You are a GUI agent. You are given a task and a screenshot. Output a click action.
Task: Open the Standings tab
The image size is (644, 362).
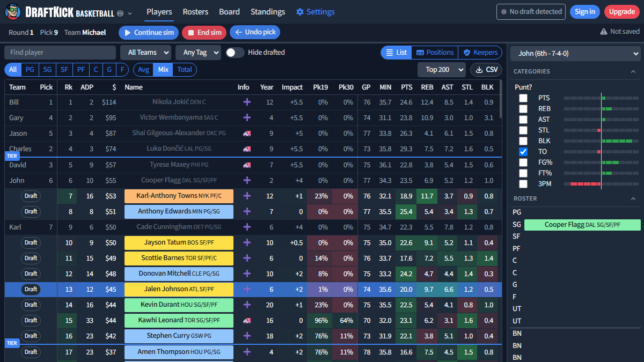click(268, 12)
